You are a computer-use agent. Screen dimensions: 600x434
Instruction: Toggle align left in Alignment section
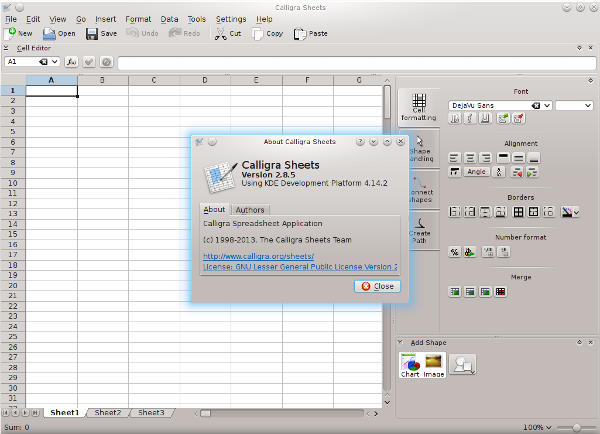click(454, 158)
